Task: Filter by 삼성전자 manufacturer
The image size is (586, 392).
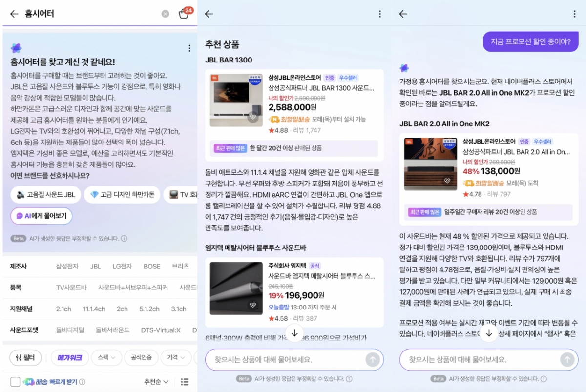Action: click(67, 267)
